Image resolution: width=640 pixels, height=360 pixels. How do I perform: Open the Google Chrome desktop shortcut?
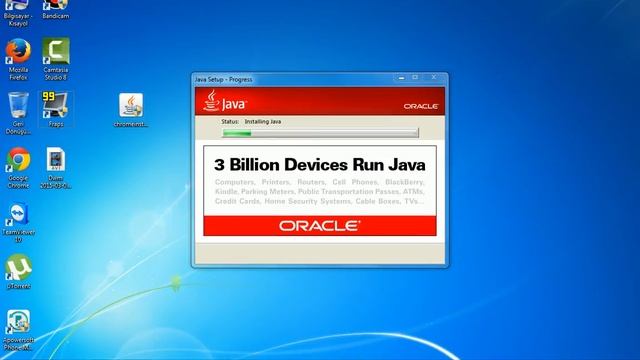[18, 168]
